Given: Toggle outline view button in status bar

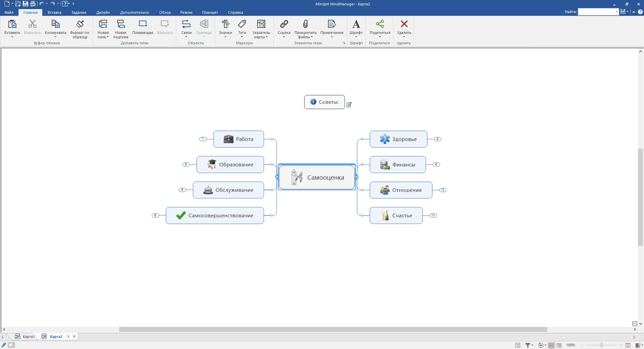Looking at the screenshot, I should coord(559,345).
